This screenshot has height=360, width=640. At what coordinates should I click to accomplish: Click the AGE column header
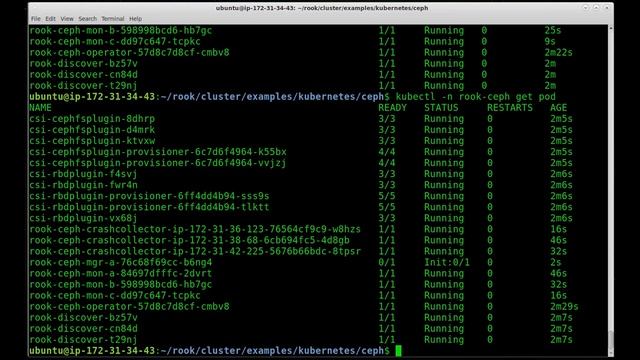558,108
